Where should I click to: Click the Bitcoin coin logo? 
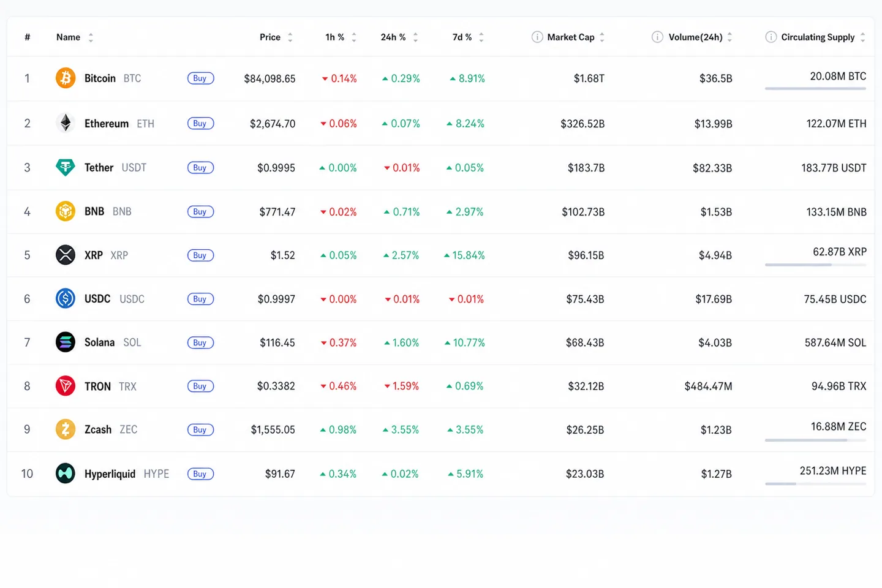click(x=66, y=78)
